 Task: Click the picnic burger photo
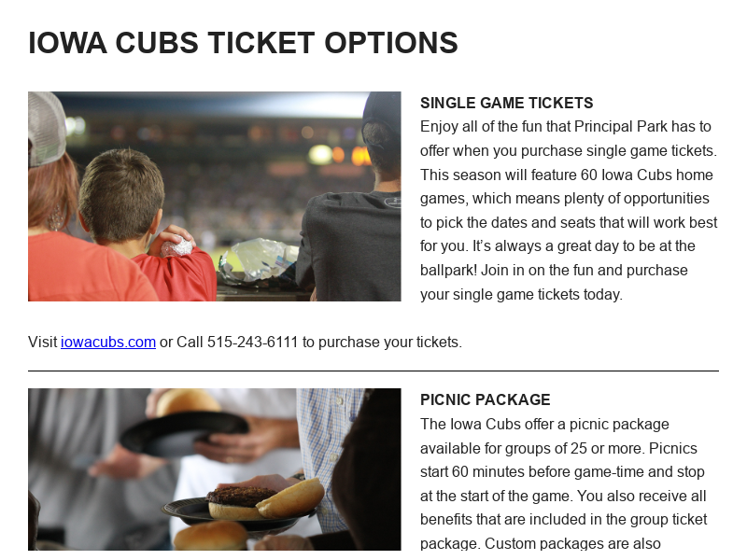tap(215, 469)
